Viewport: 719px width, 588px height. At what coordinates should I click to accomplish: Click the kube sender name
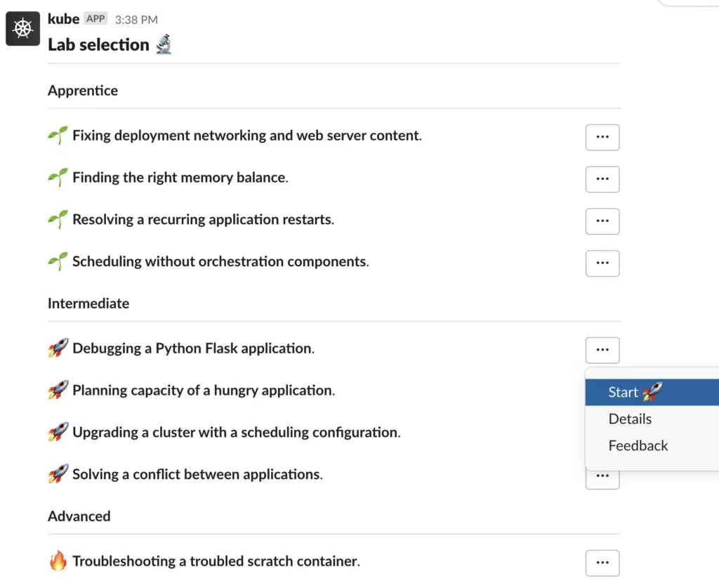63,19
